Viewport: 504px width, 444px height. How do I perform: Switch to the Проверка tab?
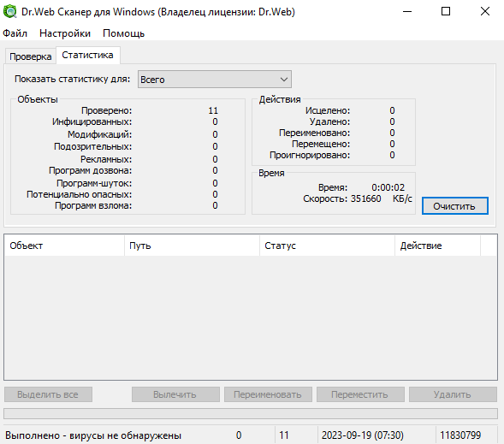pyautogui.click(x=31, y=56)
